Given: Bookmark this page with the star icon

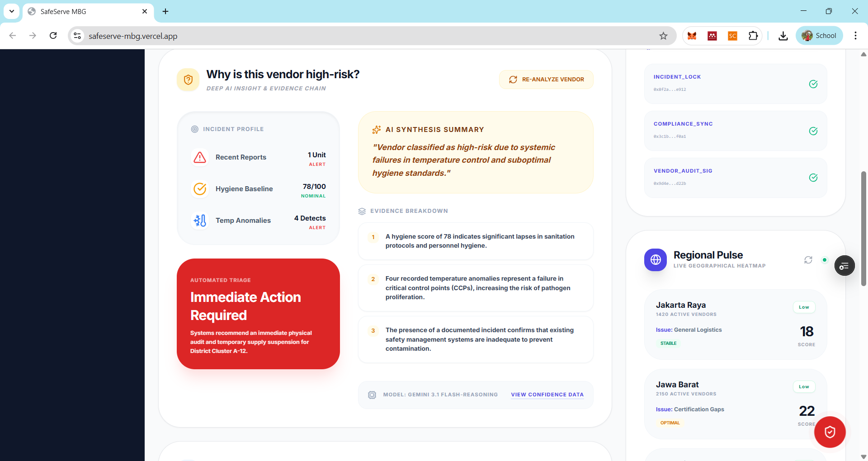Looking at the screenshot, I should click(x=663, y=36).
